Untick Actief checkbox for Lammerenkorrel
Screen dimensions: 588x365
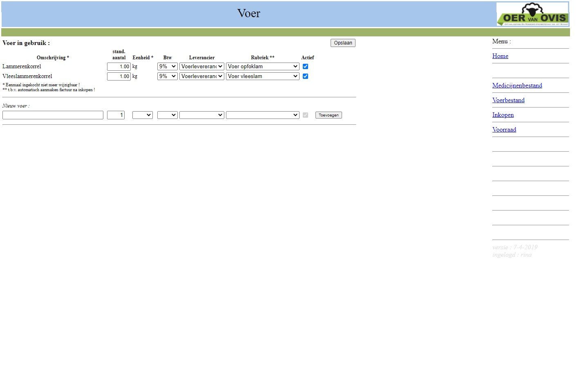tap(305, 66)
